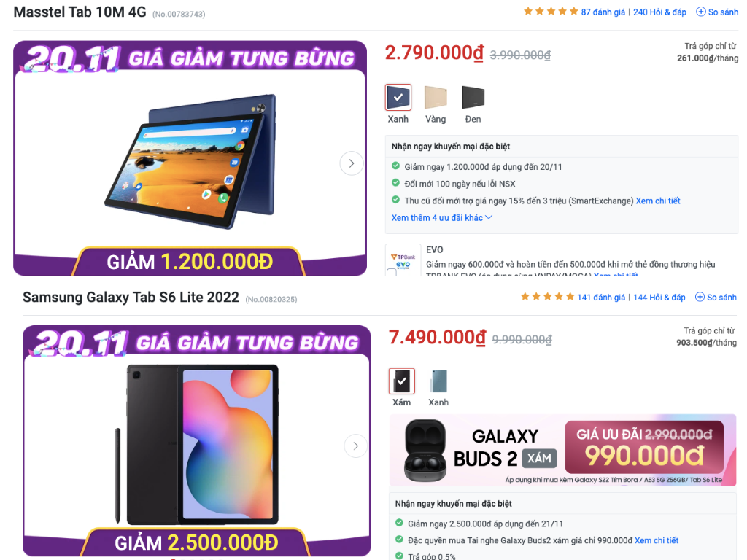This screenshot has height=560, width=747.
Task: Open 87 đánh giá reviews link
Action: pos(603,12)
